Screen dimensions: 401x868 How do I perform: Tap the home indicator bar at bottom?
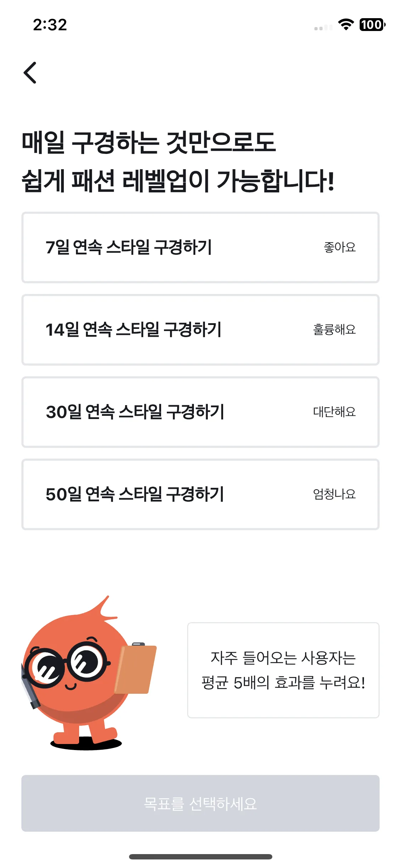coord(200,857)
